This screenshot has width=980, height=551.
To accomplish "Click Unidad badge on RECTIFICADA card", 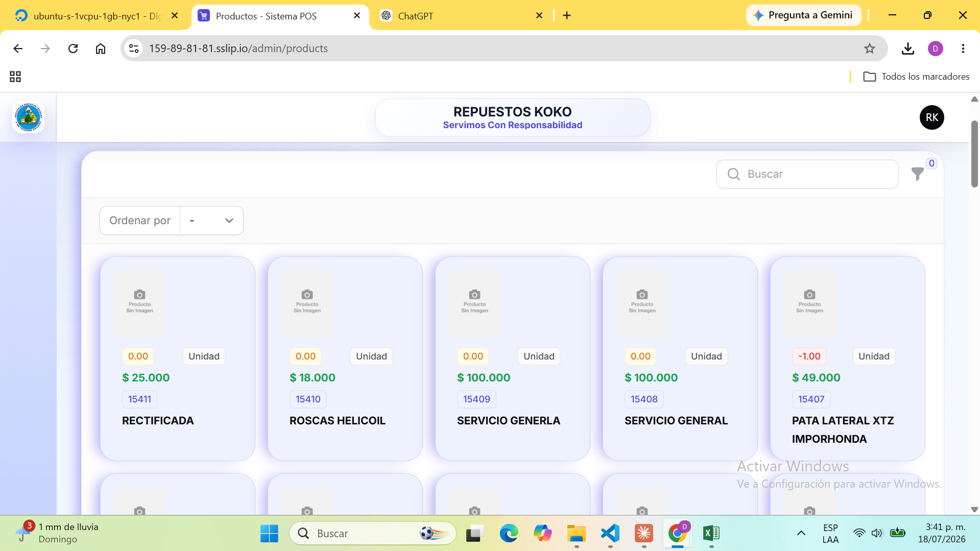I will click(204, 356).
